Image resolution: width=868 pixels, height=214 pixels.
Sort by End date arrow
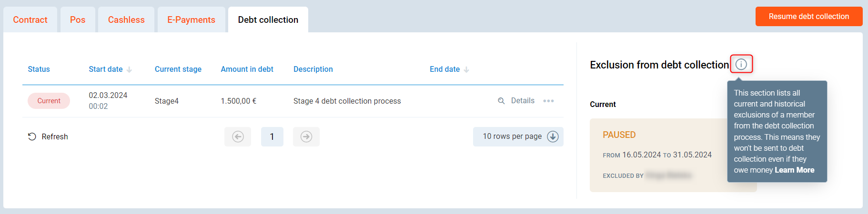(x=466, y=69)
